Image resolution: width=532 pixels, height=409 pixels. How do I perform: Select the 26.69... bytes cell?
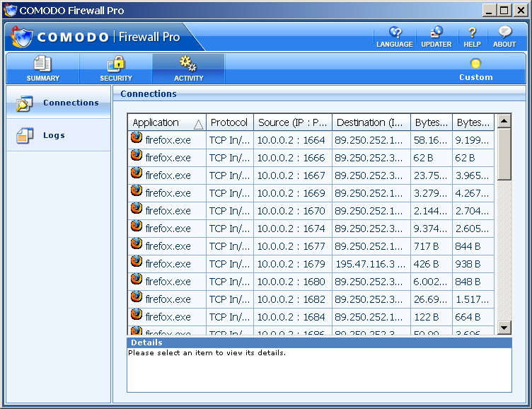432,299
